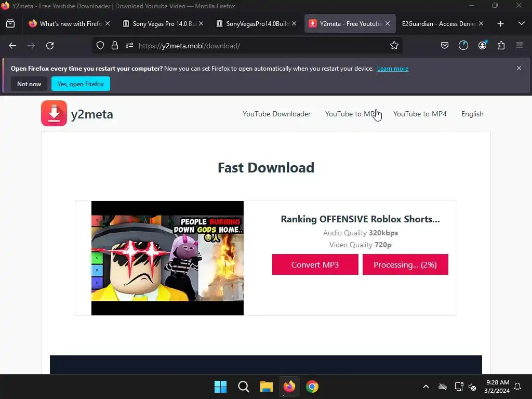Viewport: 532px width, 399px height.
Task: Click the Firefox account profile icon
Action: (482, 46)
